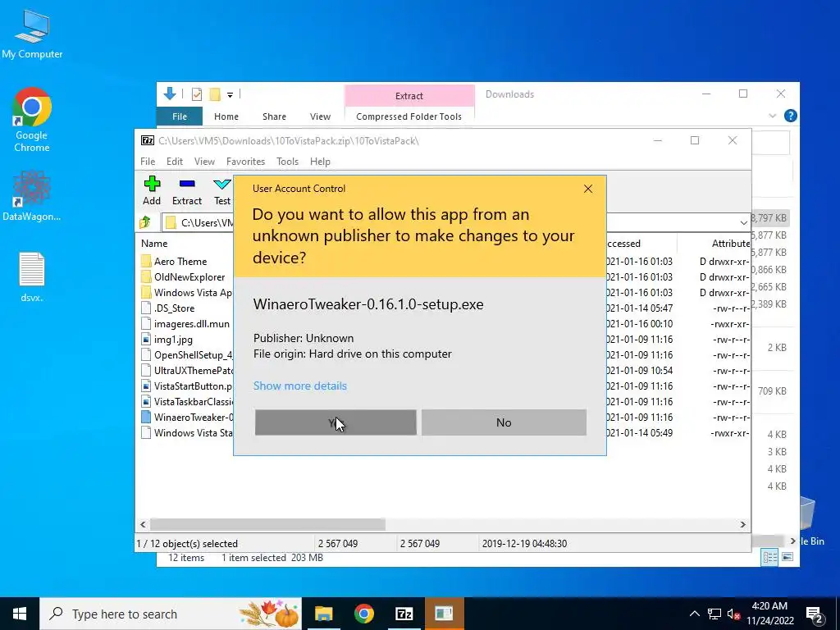Click 7-Zip scrollbar right arrow

(x=743, y=524)
